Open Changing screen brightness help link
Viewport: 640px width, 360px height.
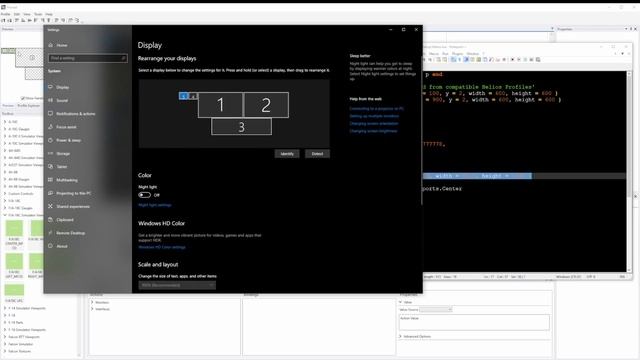coord(373,131)
